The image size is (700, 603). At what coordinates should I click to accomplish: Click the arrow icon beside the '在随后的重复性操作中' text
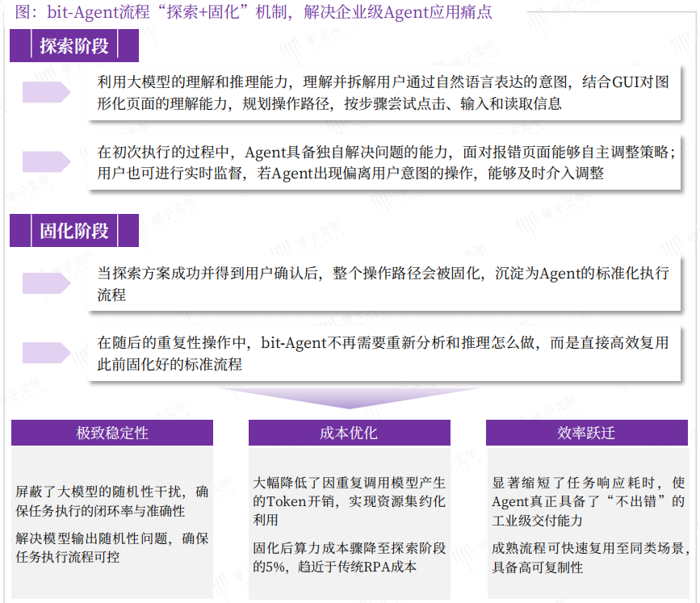pyautogui.click(x=47, y=353)
